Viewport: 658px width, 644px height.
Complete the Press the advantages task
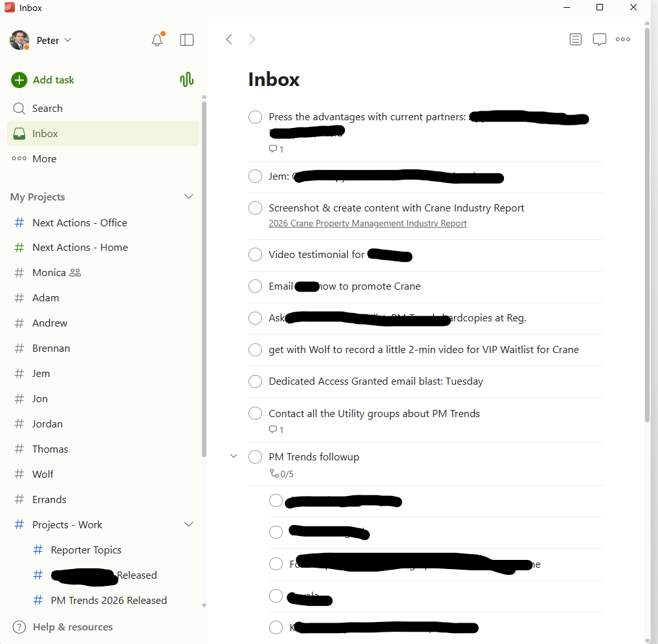(255, 117)
